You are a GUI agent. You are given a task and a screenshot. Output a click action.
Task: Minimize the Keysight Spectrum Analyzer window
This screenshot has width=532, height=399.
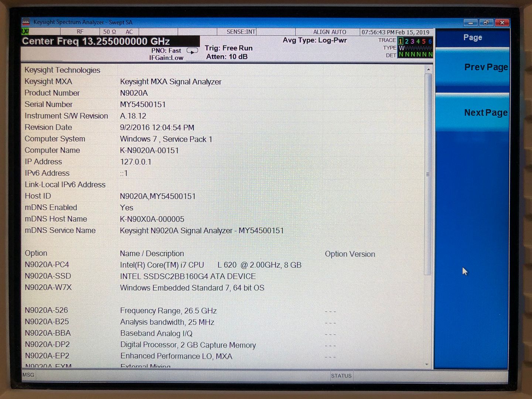(x=471, y=23)
